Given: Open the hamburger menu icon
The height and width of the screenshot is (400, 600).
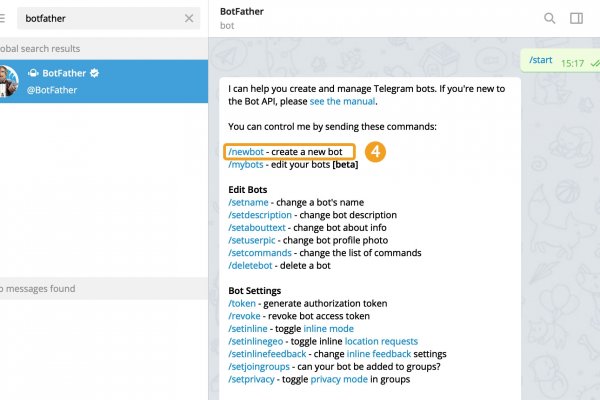Looking at the screenshot, I should 3,18.
